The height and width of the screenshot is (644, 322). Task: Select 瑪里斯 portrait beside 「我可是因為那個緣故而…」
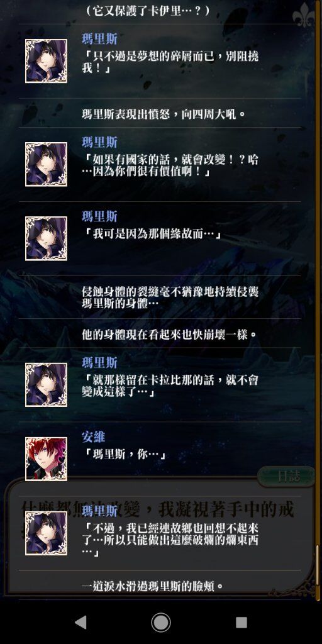pyautogui.click(x=46, y=238)
